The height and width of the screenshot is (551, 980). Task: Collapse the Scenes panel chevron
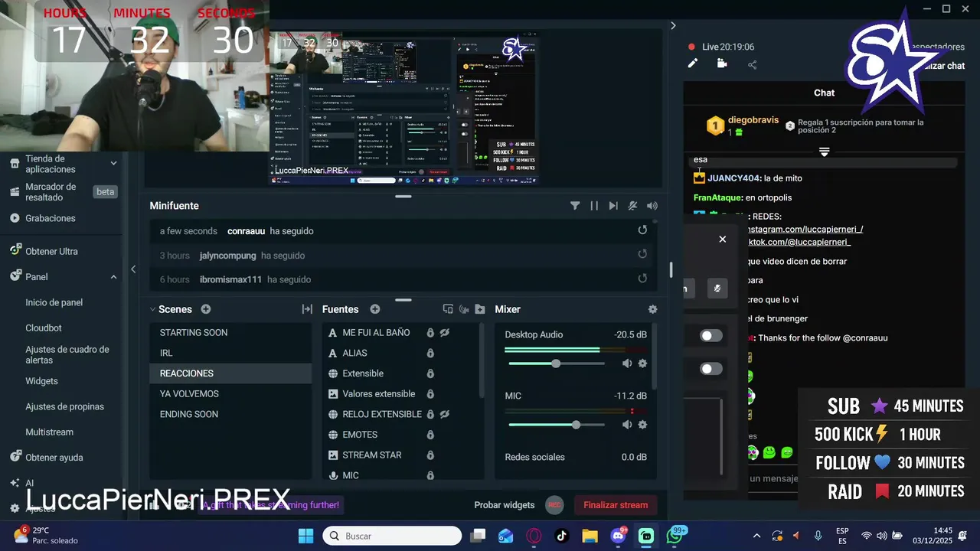[152, 309]
